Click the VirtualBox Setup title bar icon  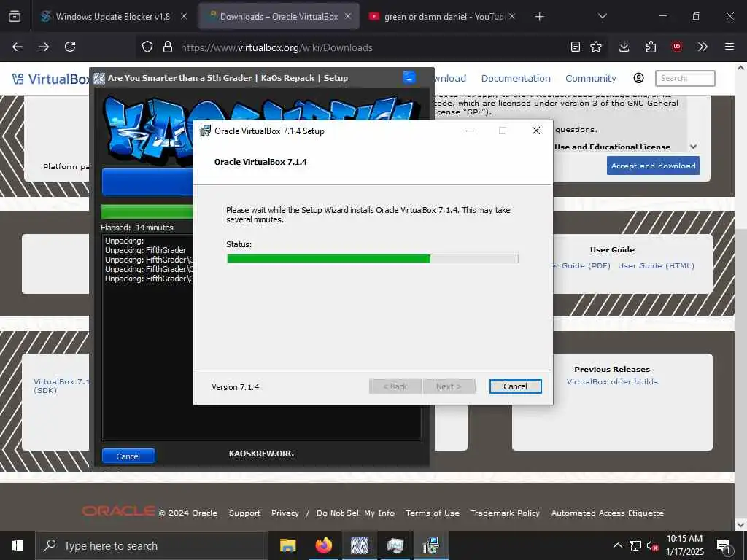[205, 131]
